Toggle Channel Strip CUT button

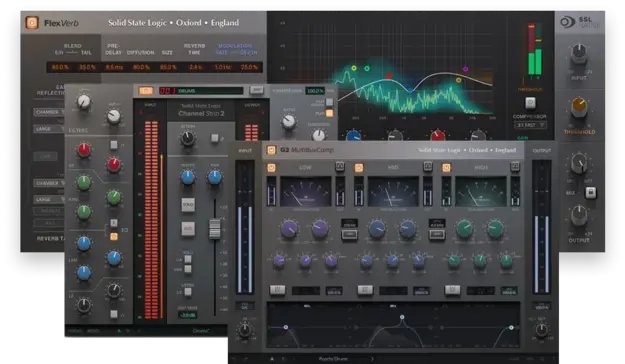pyautogui.click(x=188, y=228)
